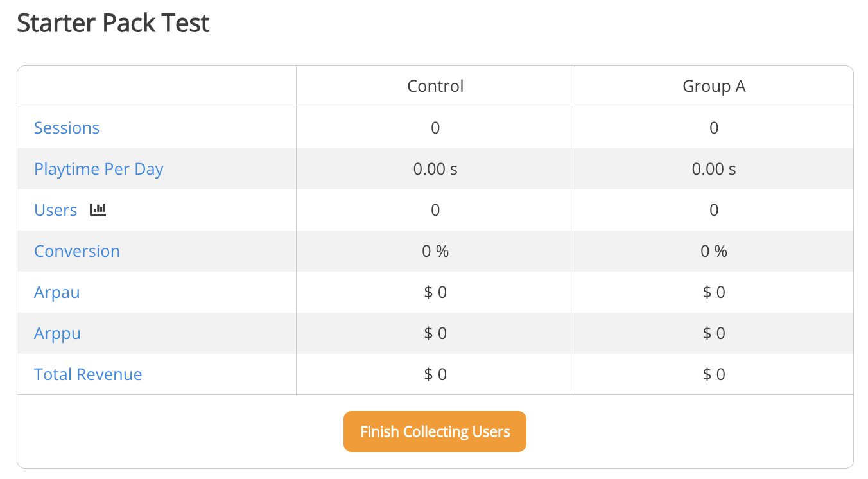Select the Users metric link
Viewport: 868px width, 479px height.
pyautogui.click(x=56, y=210)
